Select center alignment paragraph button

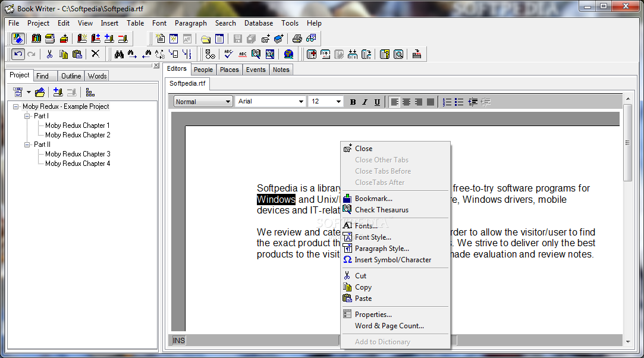pos(406,102)
